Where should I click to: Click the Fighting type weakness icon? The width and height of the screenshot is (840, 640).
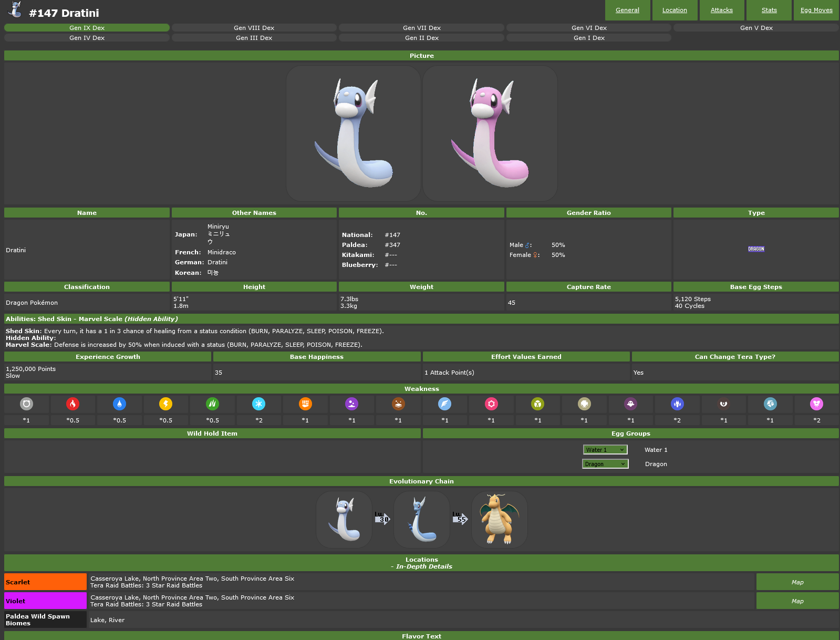tap(305, 404)
